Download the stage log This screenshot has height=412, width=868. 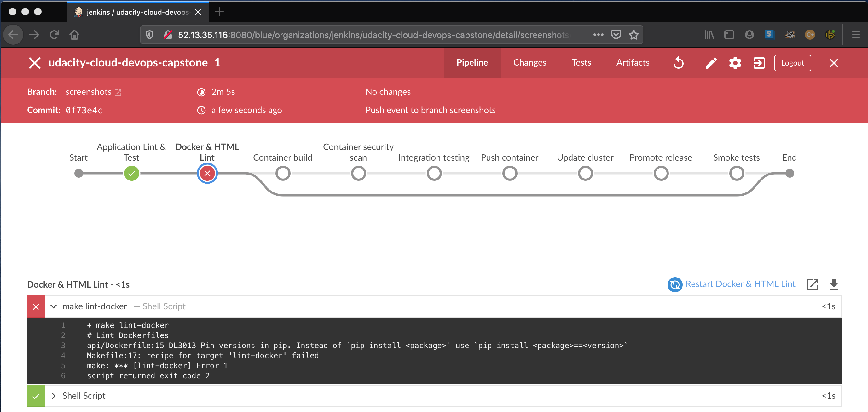click(834, 284)
